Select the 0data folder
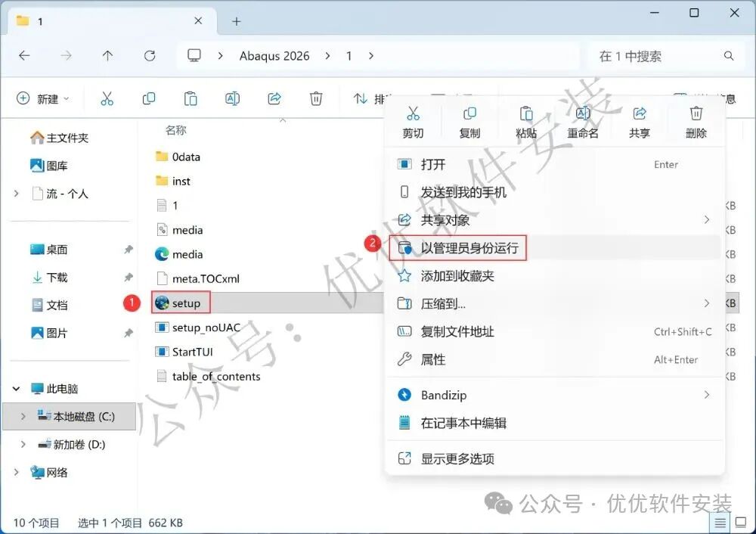The width and height of the screenshot is (756, 534). (x=178, y=157)
